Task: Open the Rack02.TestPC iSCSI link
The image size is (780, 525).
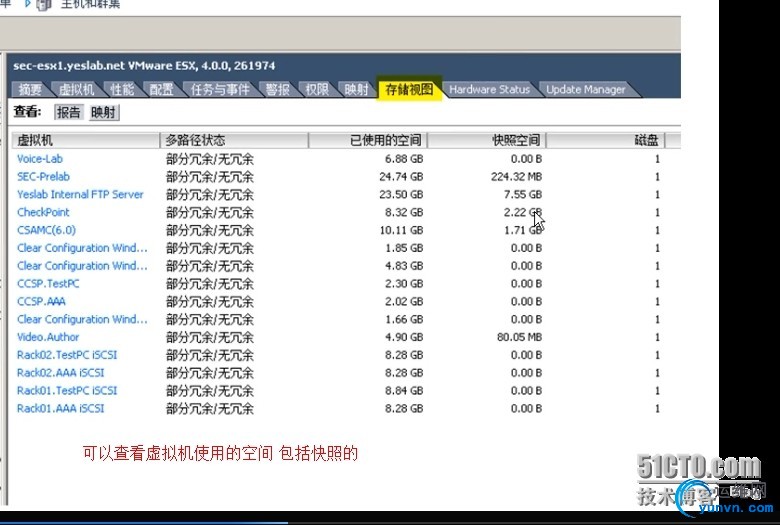Action: point(67,355)
